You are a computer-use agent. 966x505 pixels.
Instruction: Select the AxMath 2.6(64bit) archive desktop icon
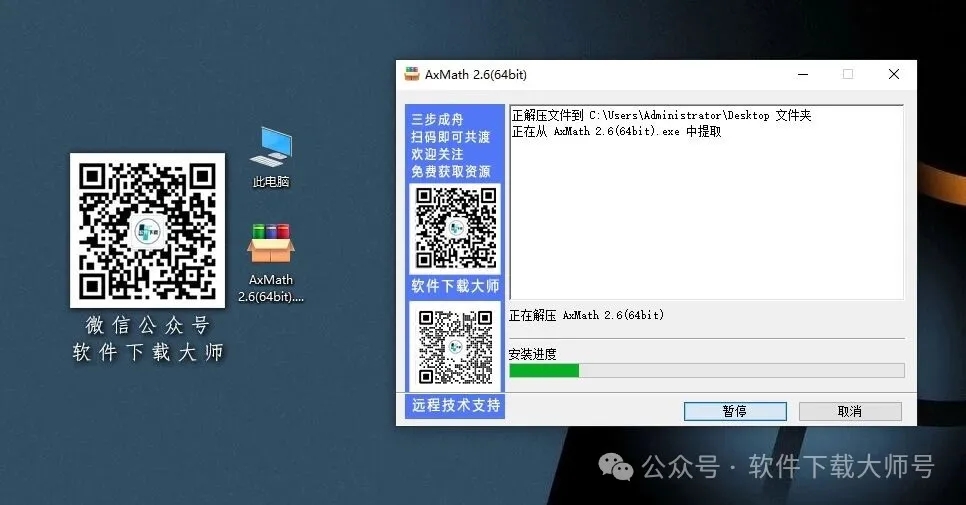click(x=271, y=263)
